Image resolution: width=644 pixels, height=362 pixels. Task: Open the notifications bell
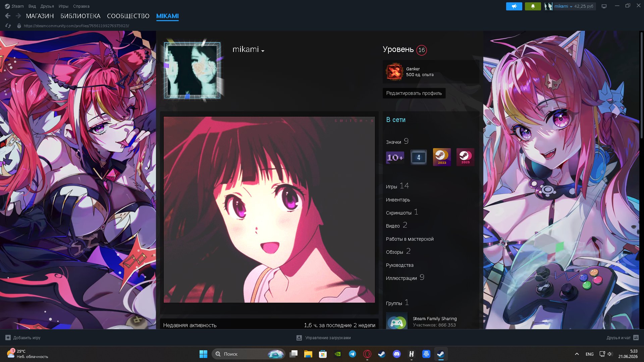tap(533, 6)
